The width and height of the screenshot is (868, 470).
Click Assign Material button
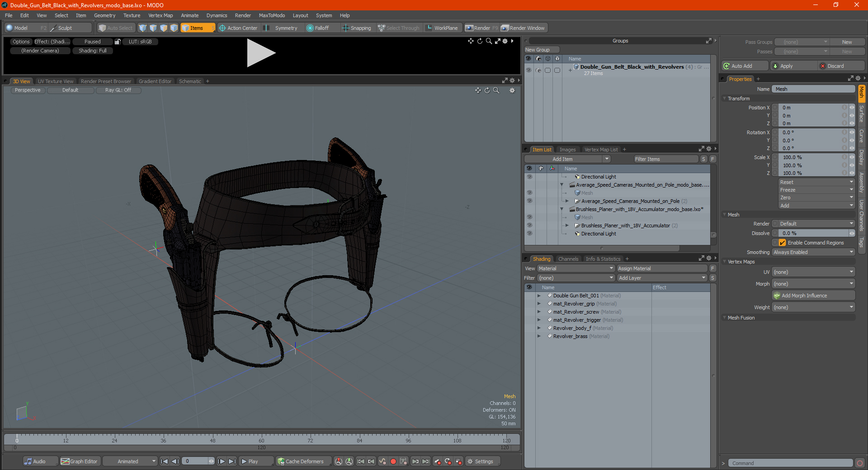pyautogui.click(x=662, y=268)
